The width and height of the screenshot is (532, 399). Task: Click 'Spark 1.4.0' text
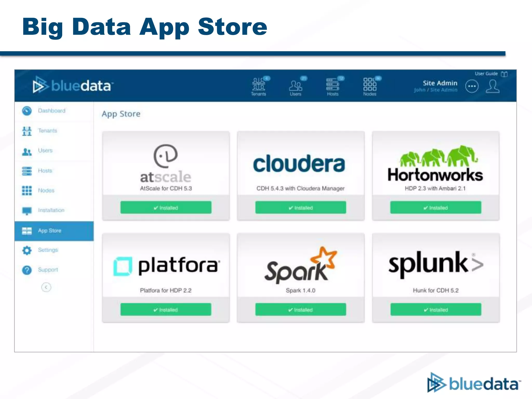click(301, 290)
